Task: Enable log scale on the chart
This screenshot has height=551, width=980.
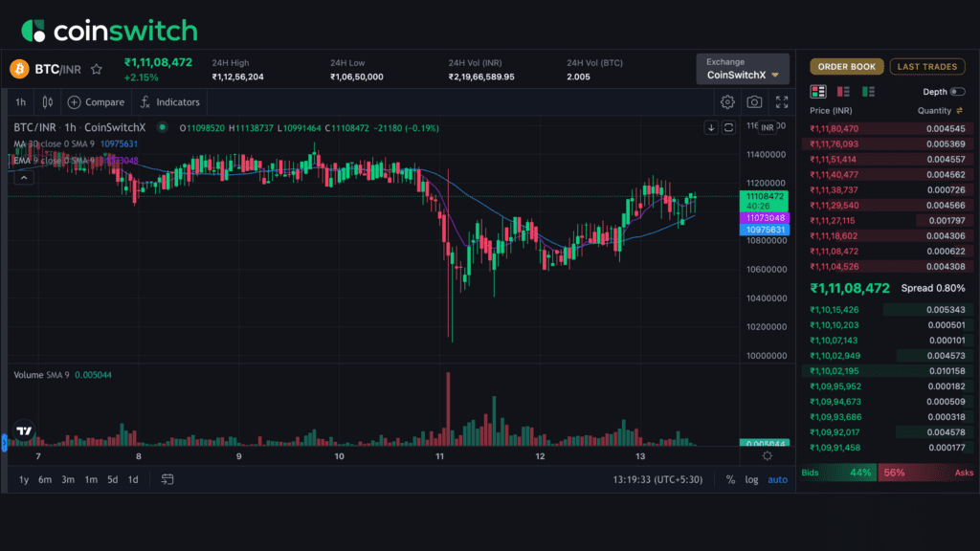Action: pos(752,479)
